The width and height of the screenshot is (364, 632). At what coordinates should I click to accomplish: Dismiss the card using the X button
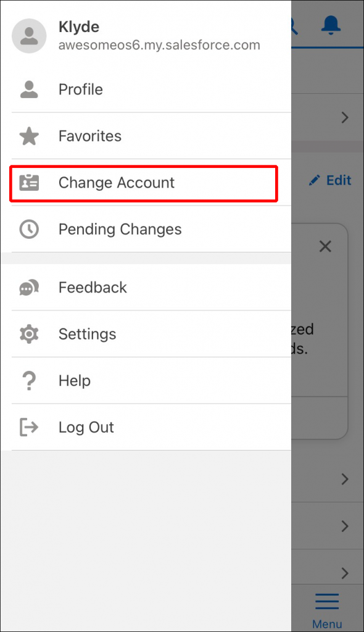point(325,246)
